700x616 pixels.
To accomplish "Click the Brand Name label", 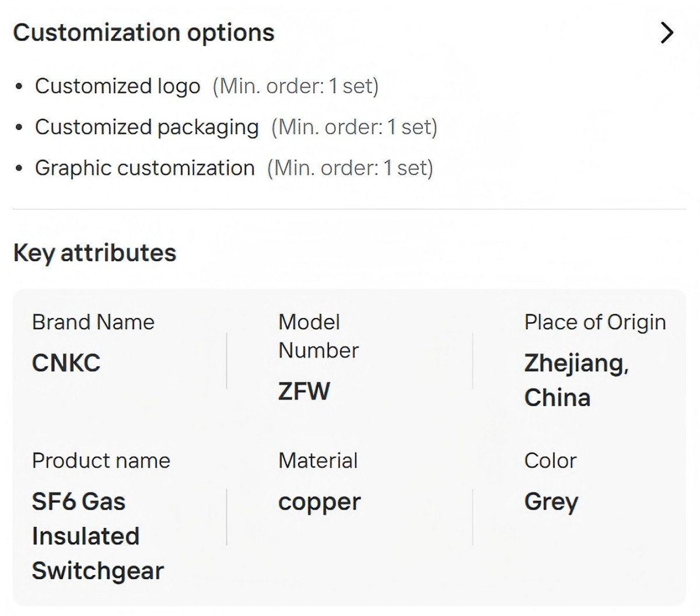I will pyautogui.click(x=93, y=322).
